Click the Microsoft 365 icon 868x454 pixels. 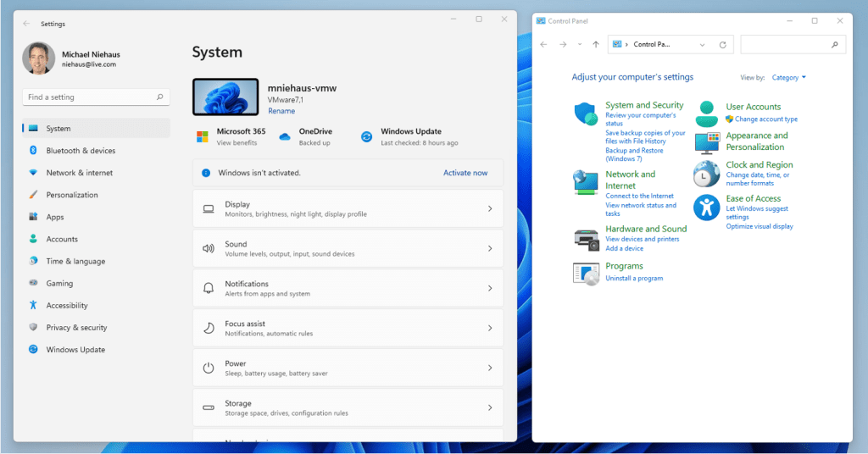coord(203,136)
